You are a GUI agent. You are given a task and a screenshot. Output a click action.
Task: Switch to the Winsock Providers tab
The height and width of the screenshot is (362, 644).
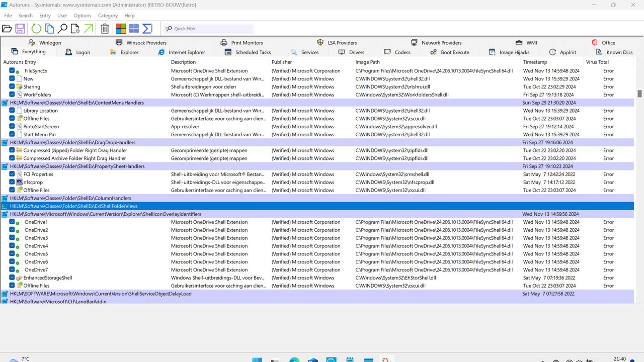[141, 43]
